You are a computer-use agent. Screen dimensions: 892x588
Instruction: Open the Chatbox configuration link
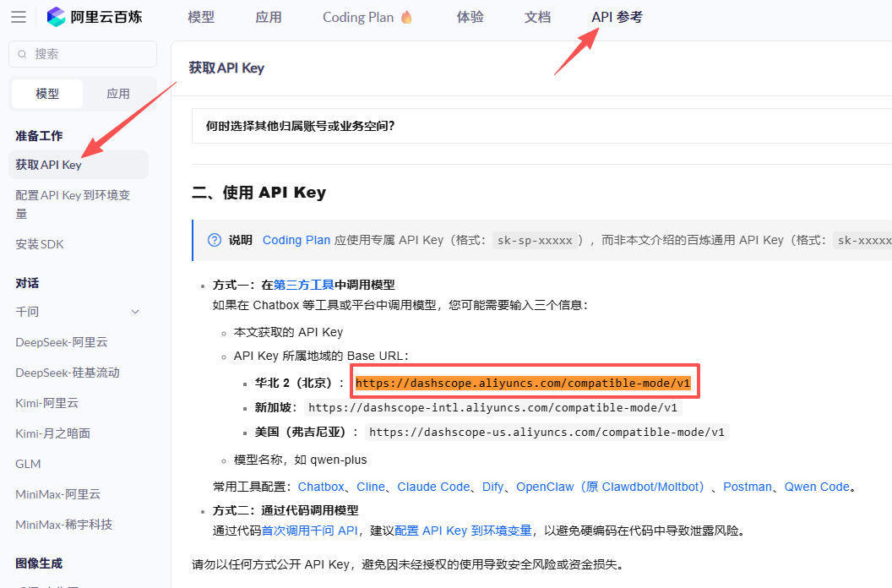322,487
